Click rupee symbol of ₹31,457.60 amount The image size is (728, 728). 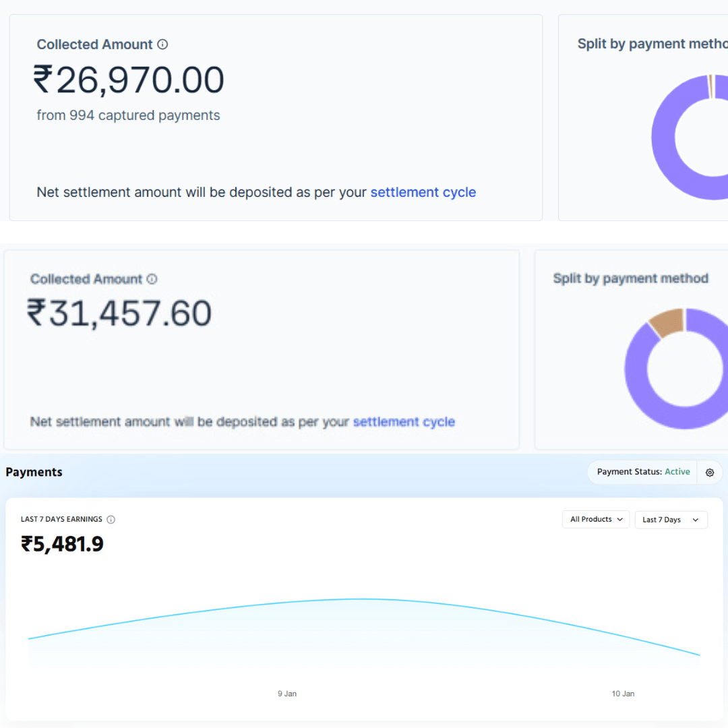[36, 314]
